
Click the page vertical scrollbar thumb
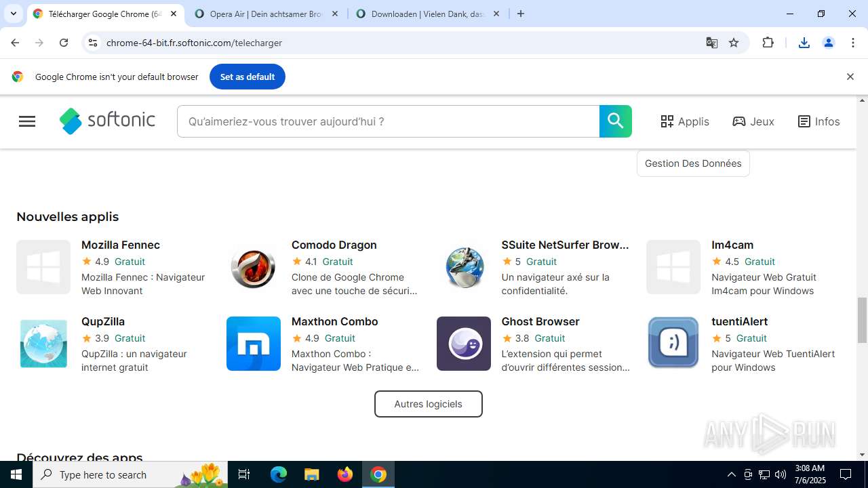(x=863, y=320)
